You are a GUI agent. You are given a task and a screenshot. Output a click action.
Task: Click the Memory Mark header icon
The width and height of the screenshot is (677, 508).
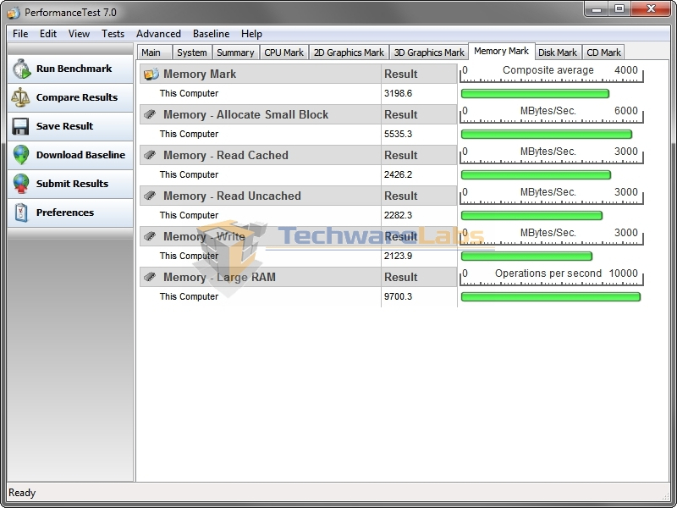coord(151,74)
